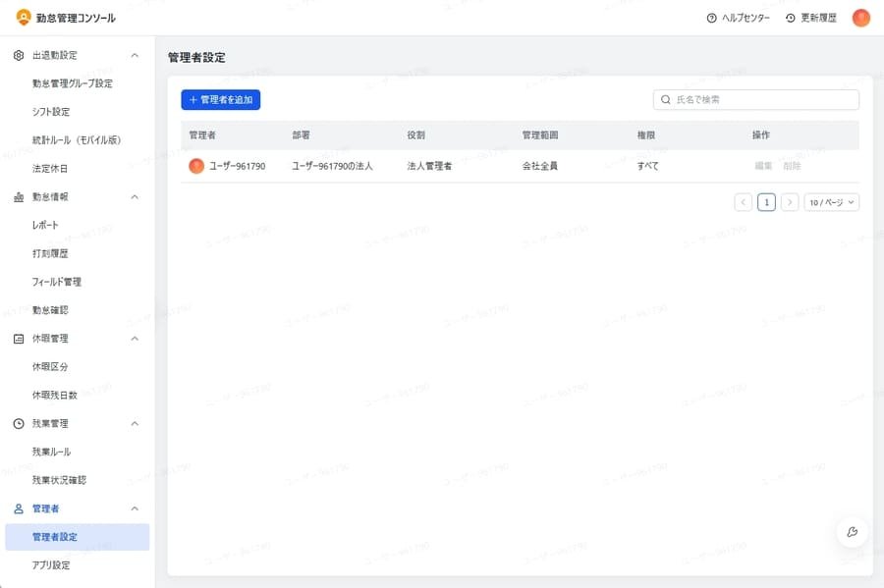
Task: Click the profile avatar in the top bar
Action: point(860,17)
